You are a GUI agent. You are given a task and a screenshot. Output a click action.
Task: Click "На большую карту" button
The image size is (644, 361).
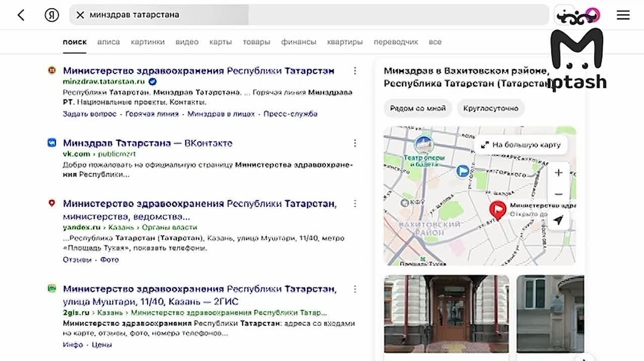[x=521, y=145]
